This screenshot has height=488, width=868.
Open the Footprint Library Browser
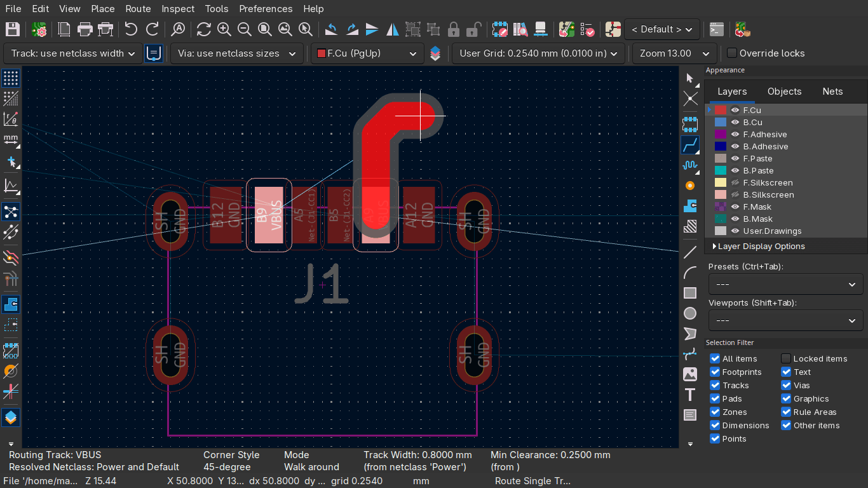pyautogui.click(x=520, y=29)
